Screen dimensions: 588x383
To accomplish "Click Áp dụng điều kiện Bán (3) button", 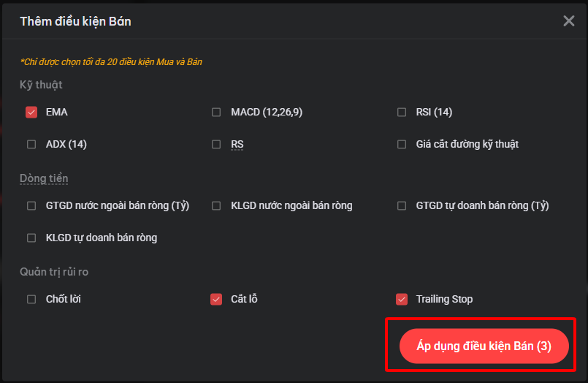I will click(x=484, y=346).
